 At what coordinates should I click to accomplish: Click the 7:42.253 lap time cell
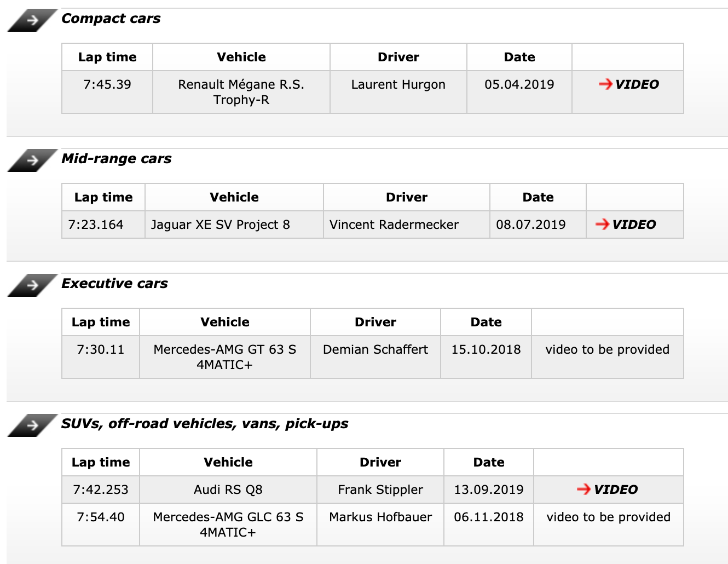point(101,490)
